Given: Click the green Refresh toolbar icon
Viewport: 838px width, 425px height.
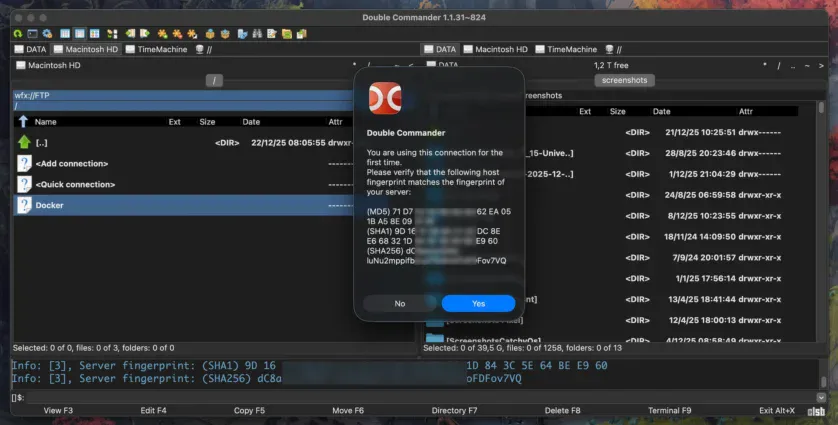Looking at the screenshot, I should (x=18, y=33).
